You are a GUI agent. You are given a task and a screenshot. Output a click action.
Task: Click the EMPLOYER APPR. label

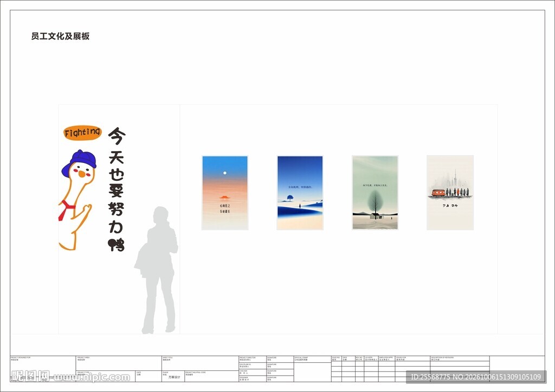point(386,358)
